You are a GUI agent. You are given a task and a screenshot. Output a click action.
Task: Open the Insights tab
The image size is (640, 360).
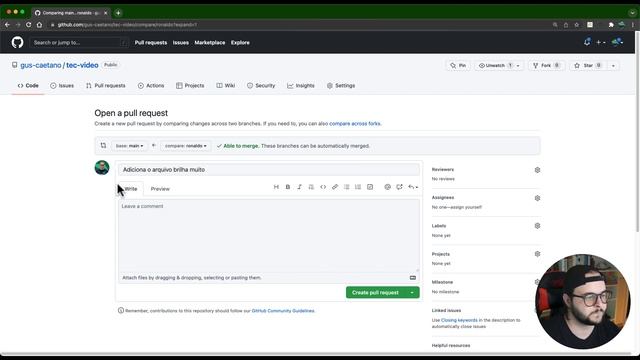pyautogui.click(x=301, y=86)
